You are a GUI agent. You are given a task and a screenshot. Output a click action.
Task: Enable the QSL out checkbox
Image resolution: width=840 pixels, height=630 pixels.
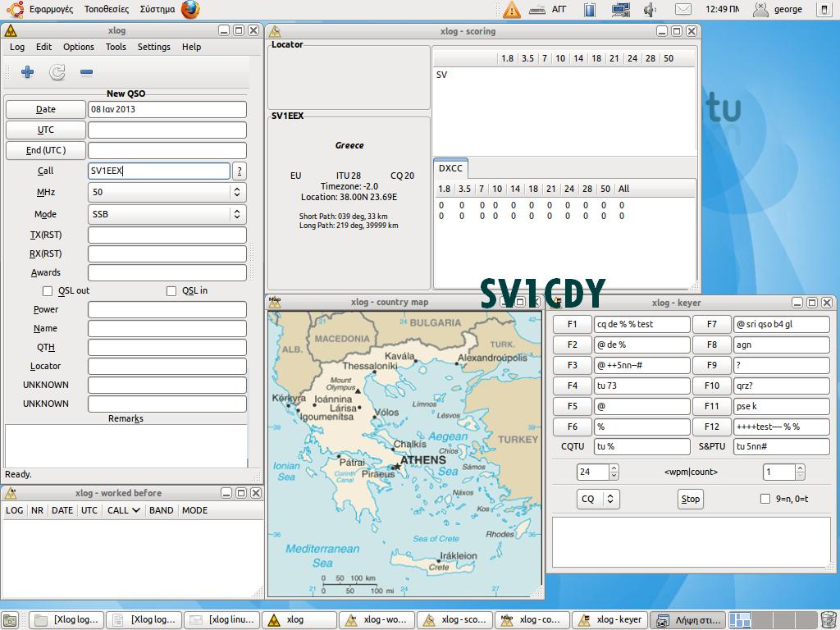(x=48, y=290)
